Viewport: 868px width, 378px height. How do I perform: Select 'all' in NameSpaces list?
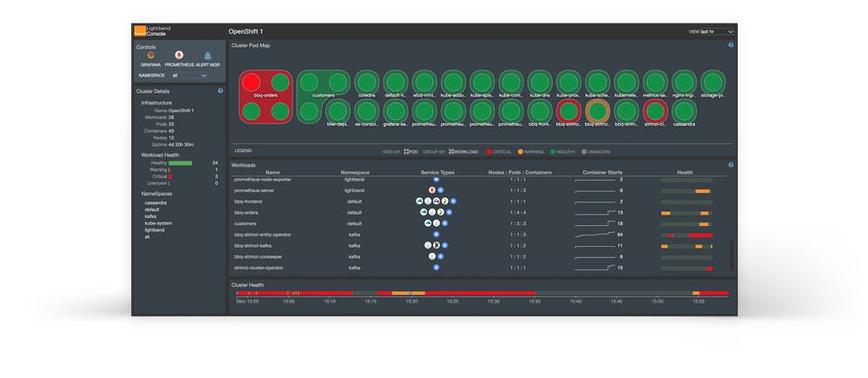(148, 236)
